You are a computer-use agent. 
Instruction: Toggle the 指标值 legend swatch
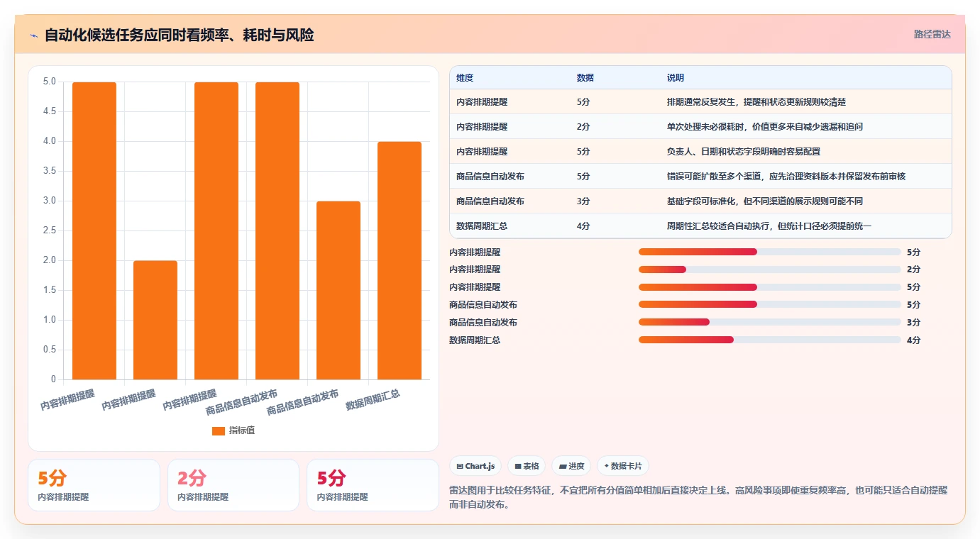[x=219, y=430]
